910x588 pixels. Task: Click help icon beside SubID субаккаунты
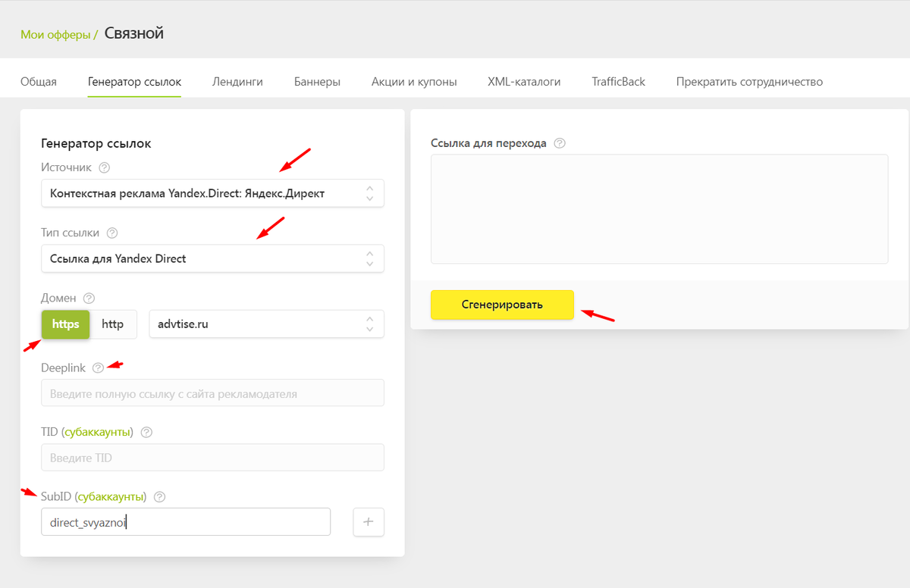159,497
